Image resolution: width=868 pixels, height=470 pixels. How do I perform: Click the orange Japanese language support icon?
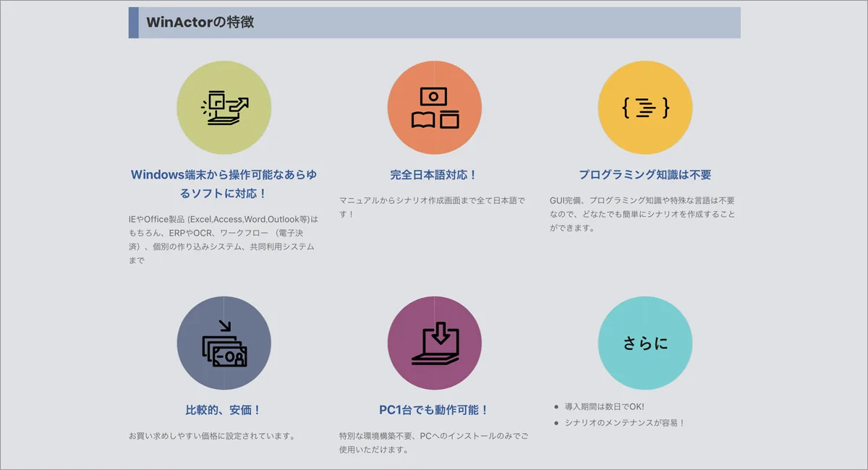click(x=435, y=107)
